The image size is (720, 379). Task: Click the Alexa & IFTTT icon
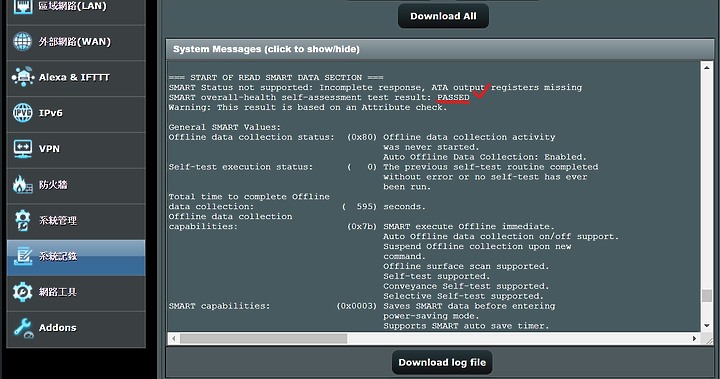pyautogui.click(x=22, y=77)
